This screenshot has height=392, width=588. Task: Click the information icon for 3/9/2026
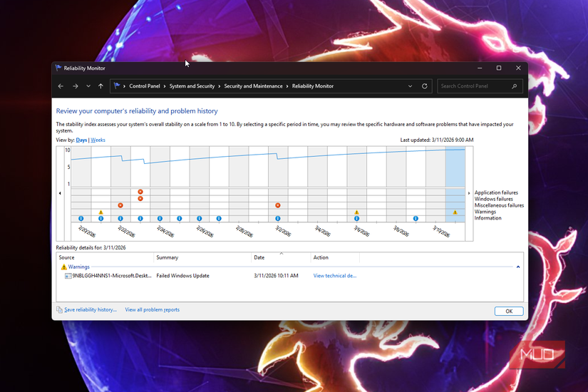tap(416, 218)
